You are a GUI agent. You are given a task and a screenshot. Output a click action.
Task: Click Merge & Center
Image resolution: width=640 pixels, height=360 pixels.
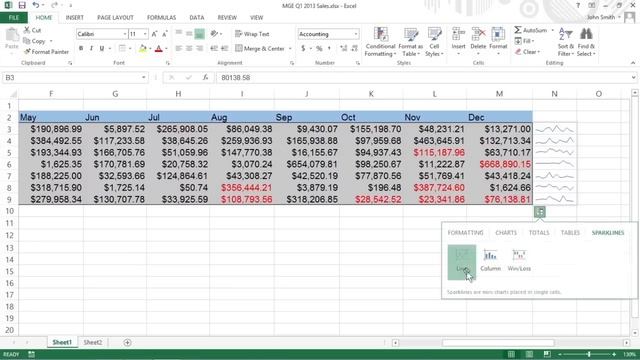click(260, 49)
